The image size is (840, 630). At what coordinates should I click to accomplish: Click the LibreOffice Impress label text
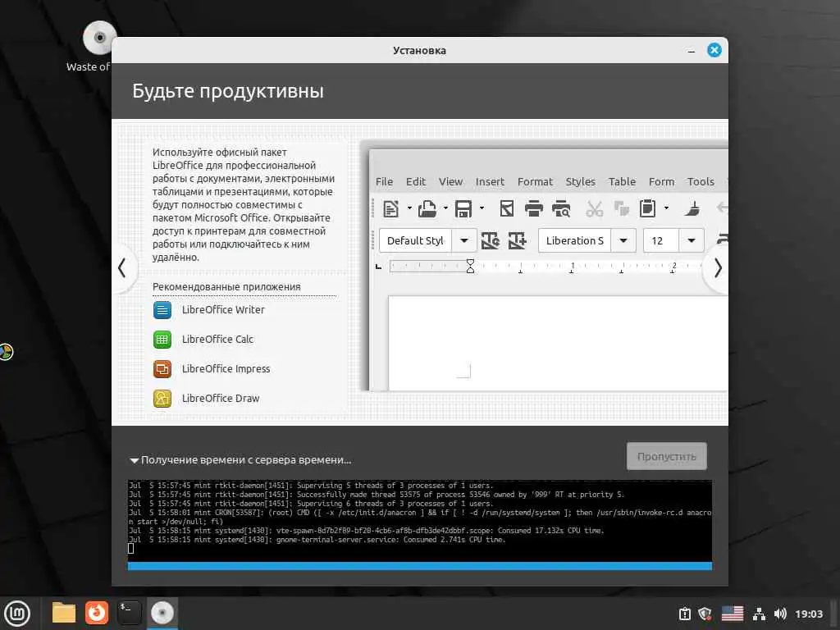[x=226, y=368]
